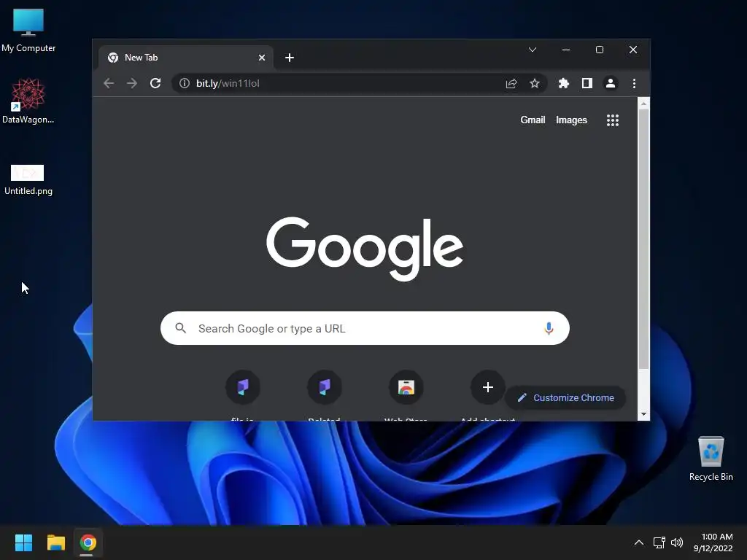The height and width of the screenshot is (560, 747).
Task: Close the New Tab tab
Action: (x=262, y=58)
